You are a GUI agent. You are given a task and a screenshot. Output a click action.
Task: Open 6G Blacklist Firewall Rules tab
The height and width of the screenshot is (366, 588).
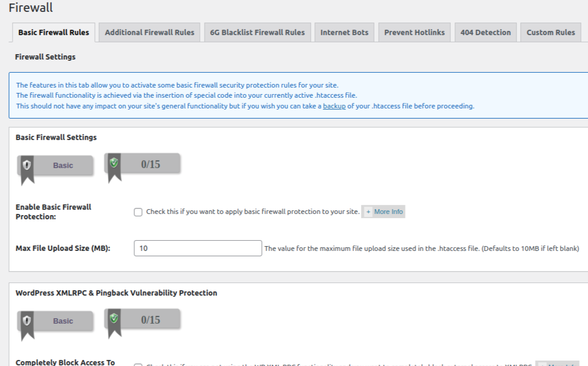[257, 33]
